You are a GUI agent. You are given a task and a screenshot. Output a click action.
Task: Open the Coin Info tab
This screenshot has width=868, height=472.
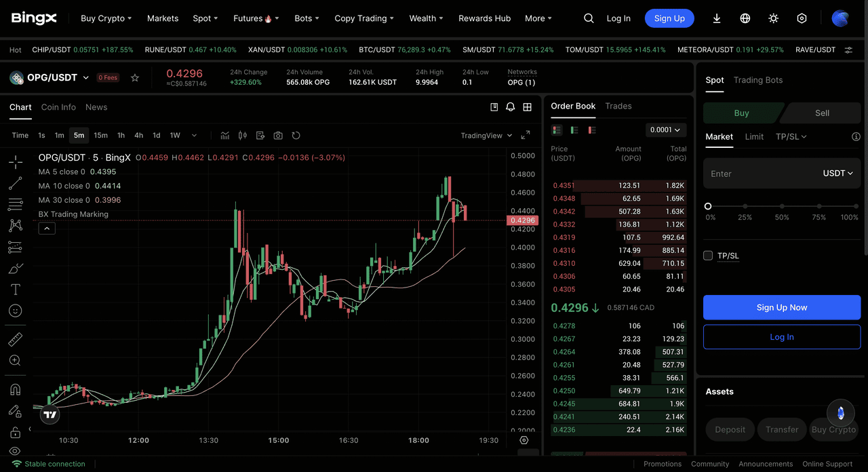click(x=58, y=107)
